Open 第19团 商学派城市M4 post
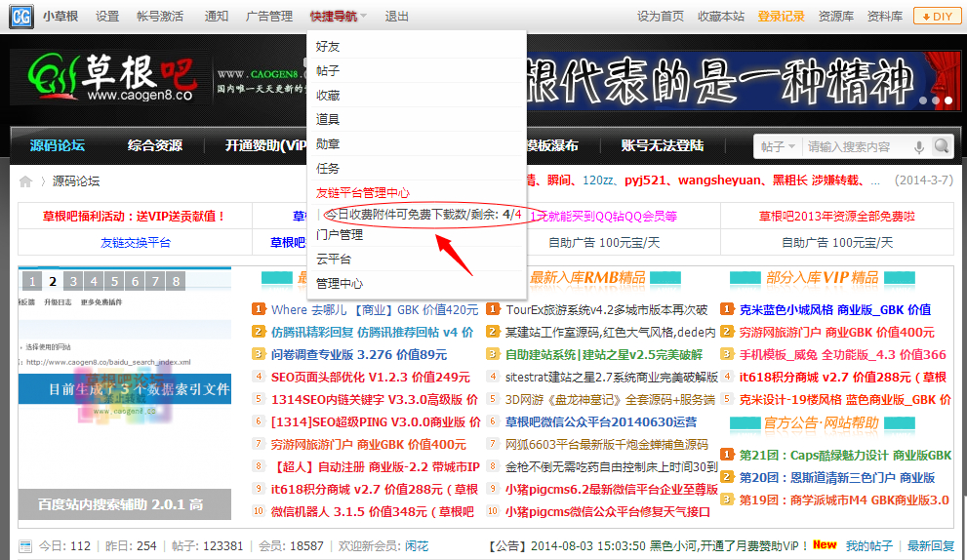This screenshot has height=560, width=967. pyautogui.click(x=844, y=500)
